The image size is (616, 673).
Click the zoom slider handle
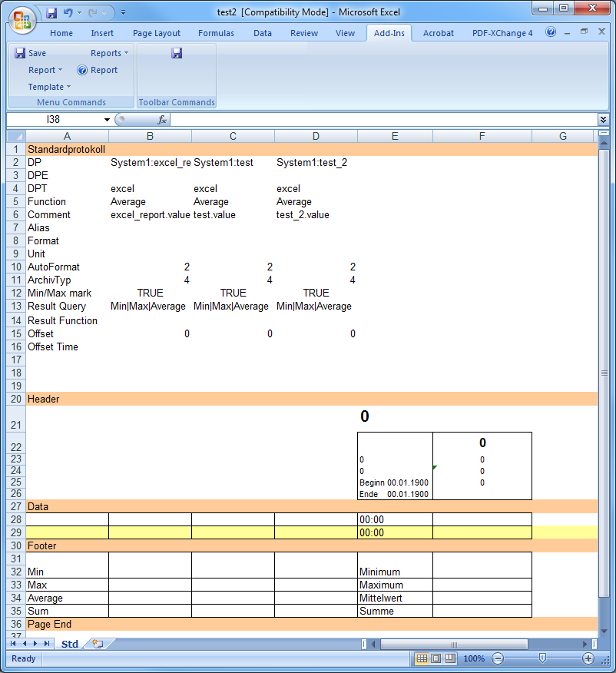tap(542, 658)
